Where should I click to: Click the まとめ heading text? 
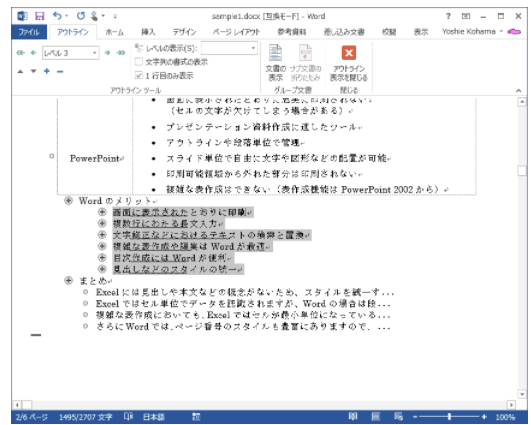(93, 281)
